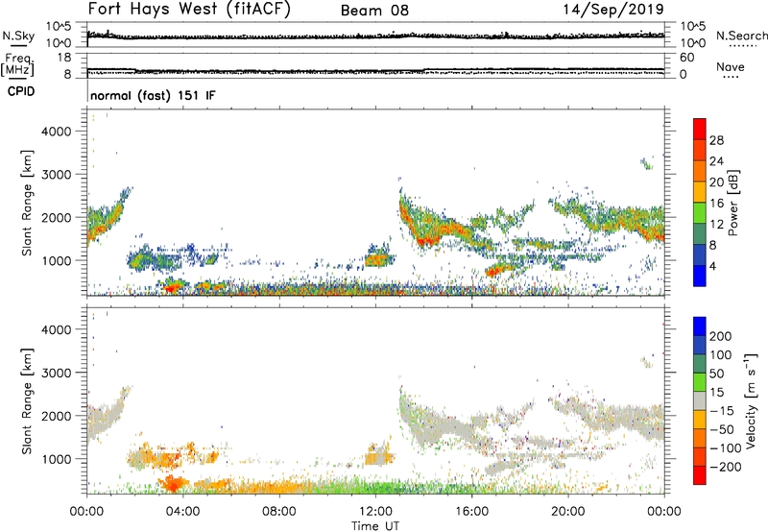This screenshot has width=768, height=532.
Task: Click the 'Slant Range [km]' label of the velocity panel
Action: (27, 400)
